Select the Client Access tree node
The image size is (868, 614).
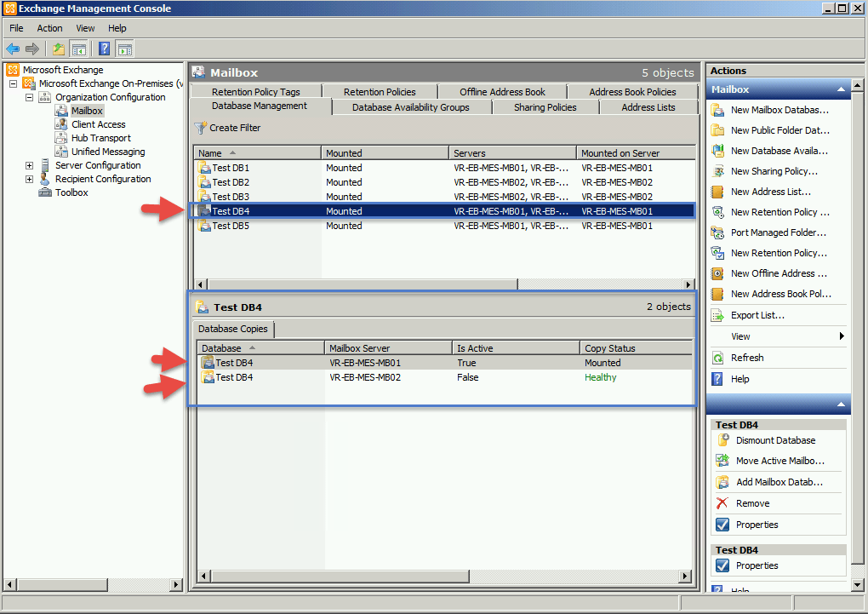tap(99, 124)
